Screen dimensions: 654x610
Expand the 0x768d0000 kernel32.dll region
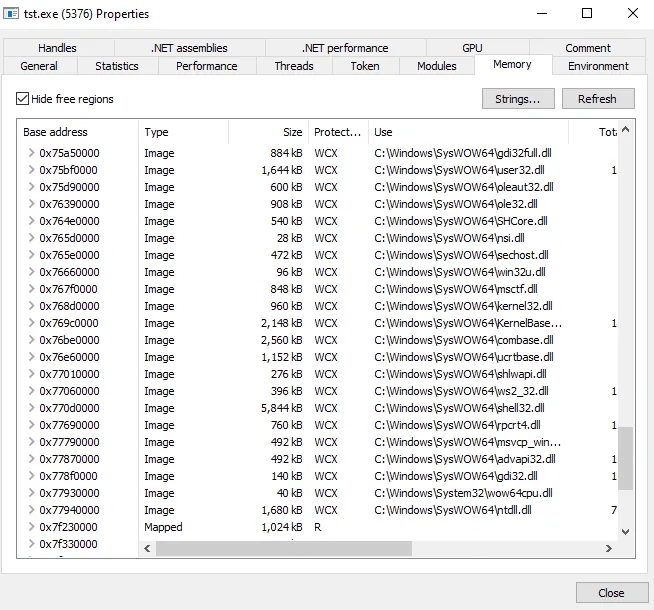point(31,306)
